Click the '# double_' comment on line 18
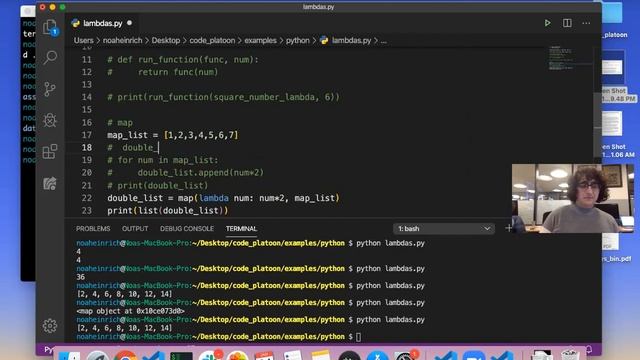Image resolution: width=640 pixels, height=360 pixels. pyautogui.click(x=133, y=147)
